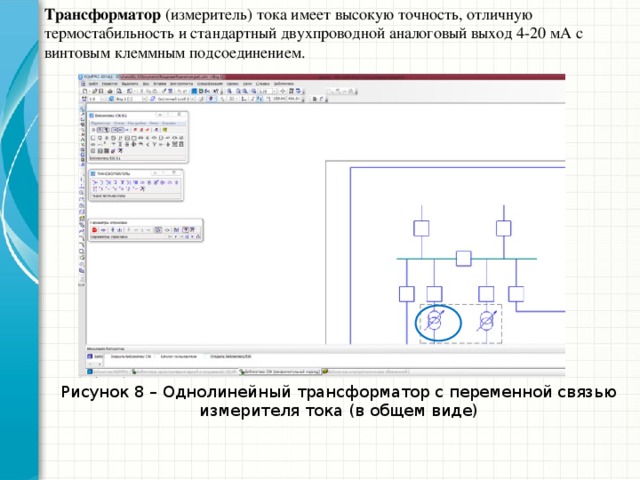This screenshot has height=480, width=640.
Task: Open Настройки menu in Библиотека ESK panel
Action: [x=137, y=123]
